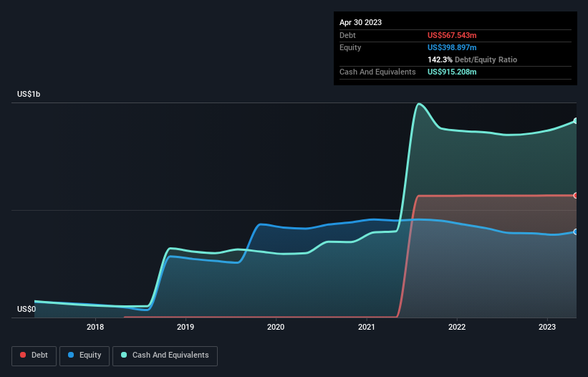This screenshot has width=588, height=377.
Task: Click tooltip Cash And Equivalents row label
Action: tap(377, 72)
